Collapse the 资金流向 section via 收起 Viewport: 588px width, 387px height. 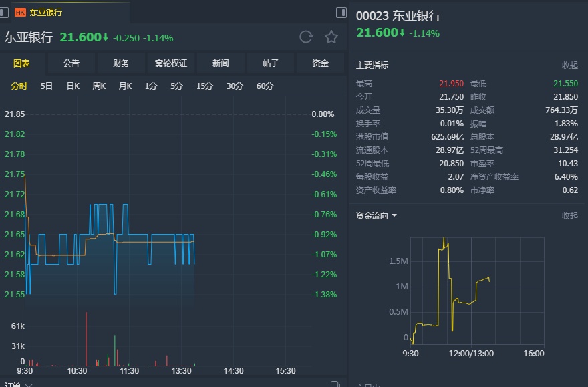pos(569,216)
